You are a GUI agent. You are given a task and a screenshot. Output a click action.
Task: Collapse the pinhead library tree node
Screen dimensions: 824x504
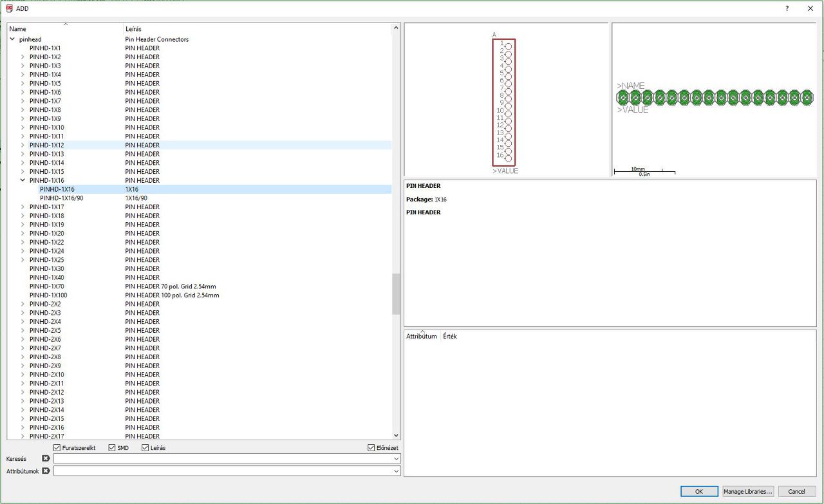12,39
